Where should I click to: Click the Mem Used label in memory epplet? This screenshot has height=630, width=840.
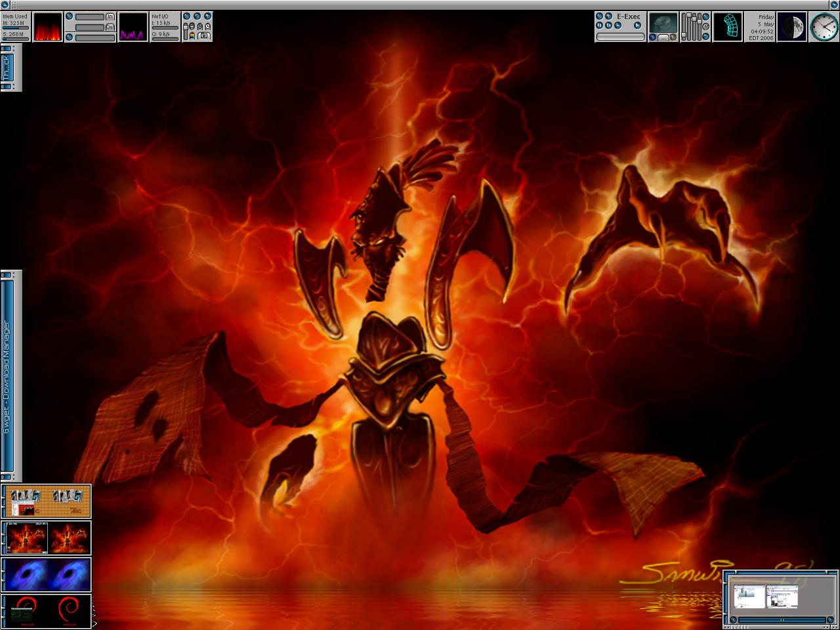point(15,16)
